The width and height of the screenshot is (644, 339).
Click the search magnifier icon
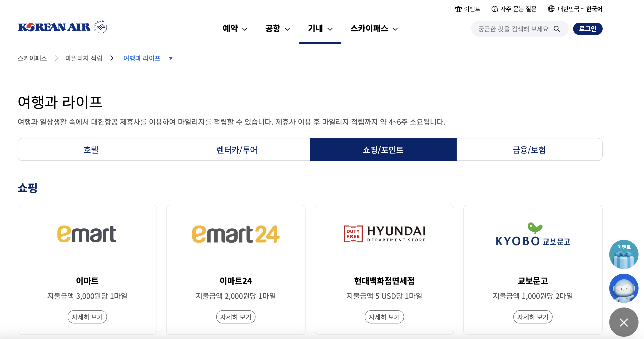tap(557, 29)
